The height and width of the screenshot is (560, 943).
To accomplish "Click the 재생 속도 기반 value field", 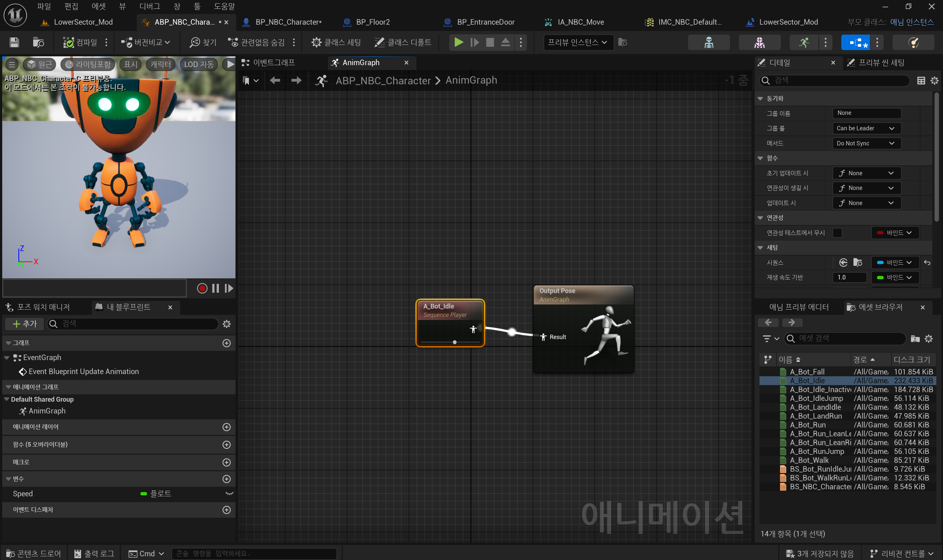I will pos(849,277).
